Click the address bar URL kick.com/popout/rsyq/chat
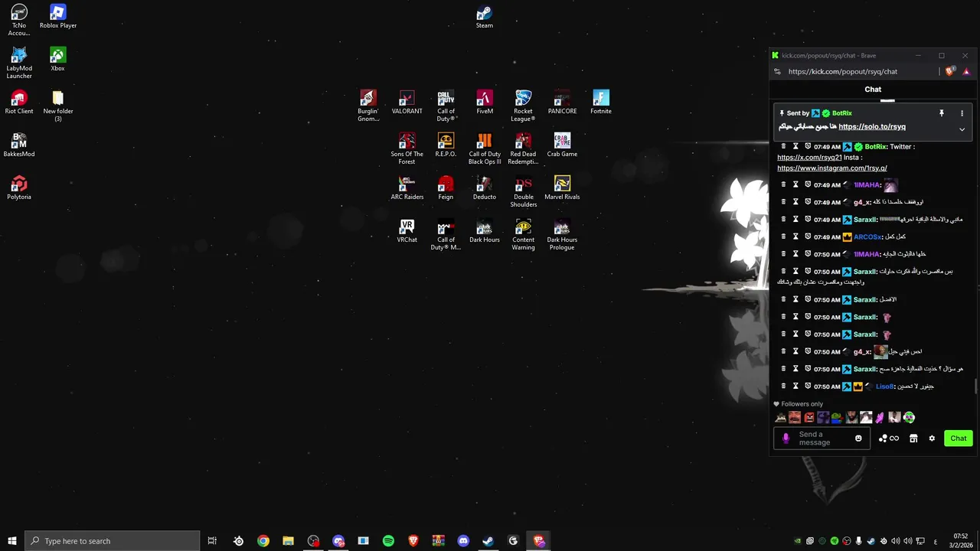980x551 pixels. point(842,71)
